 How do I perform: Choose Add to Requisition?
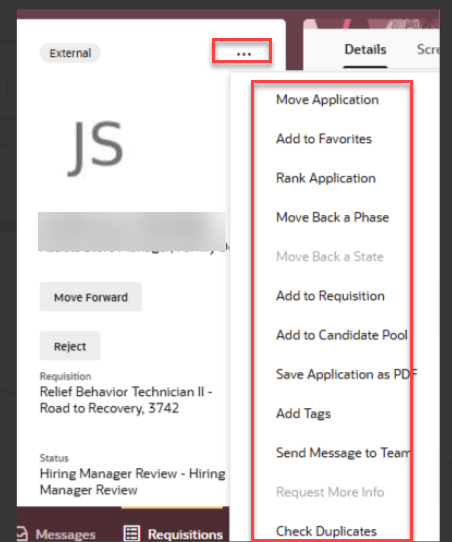click(x=330, y=296)
